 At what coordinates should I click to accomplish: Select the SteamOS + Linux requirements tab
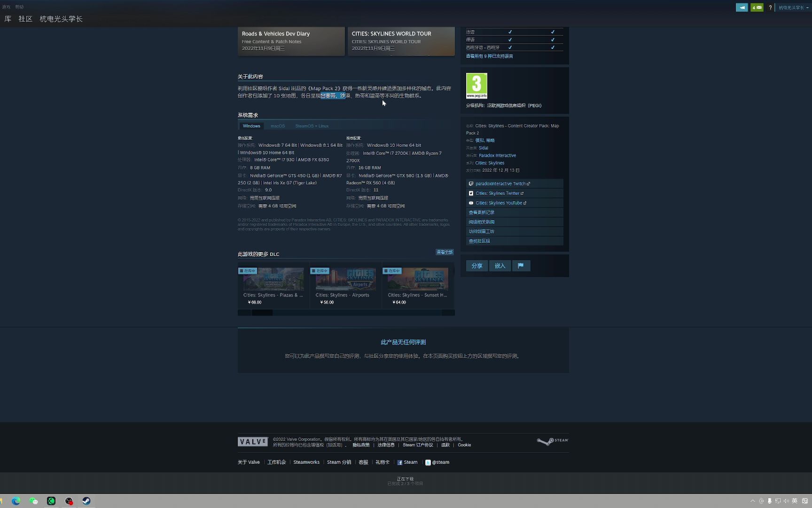pos(312,126)
